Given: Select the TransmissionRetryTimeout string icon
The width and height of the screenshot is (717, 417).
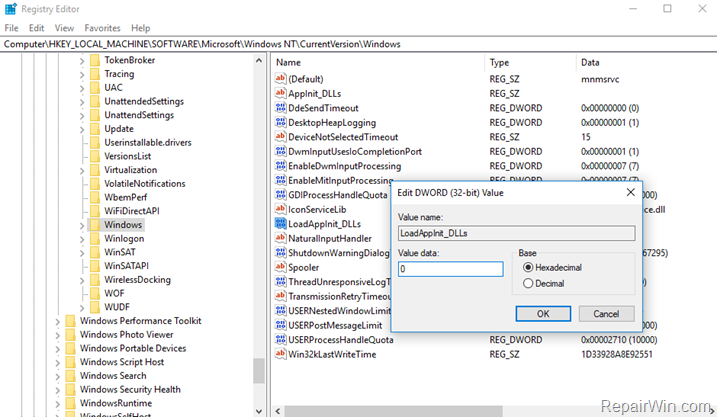Looking at the screenshot, I should tap(280, 296).
